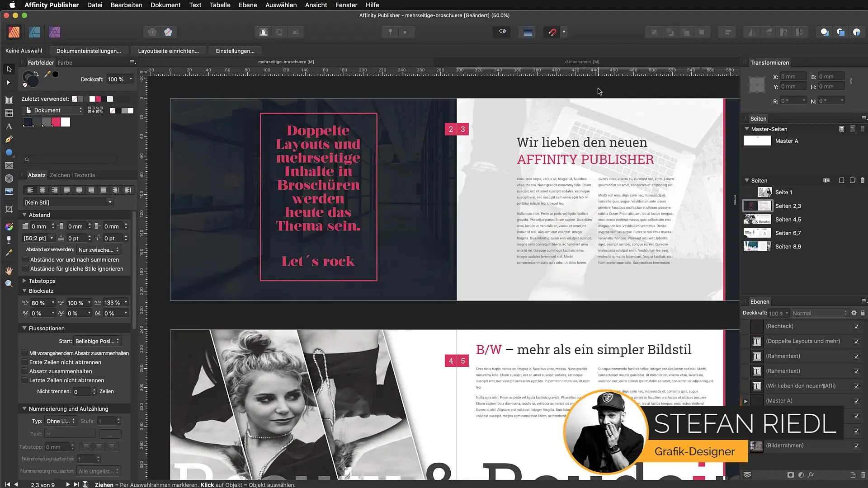Open the Ansicht menu
Image resolution: width=868 pixels, height=488 pixels.
(x=316, y=5)
